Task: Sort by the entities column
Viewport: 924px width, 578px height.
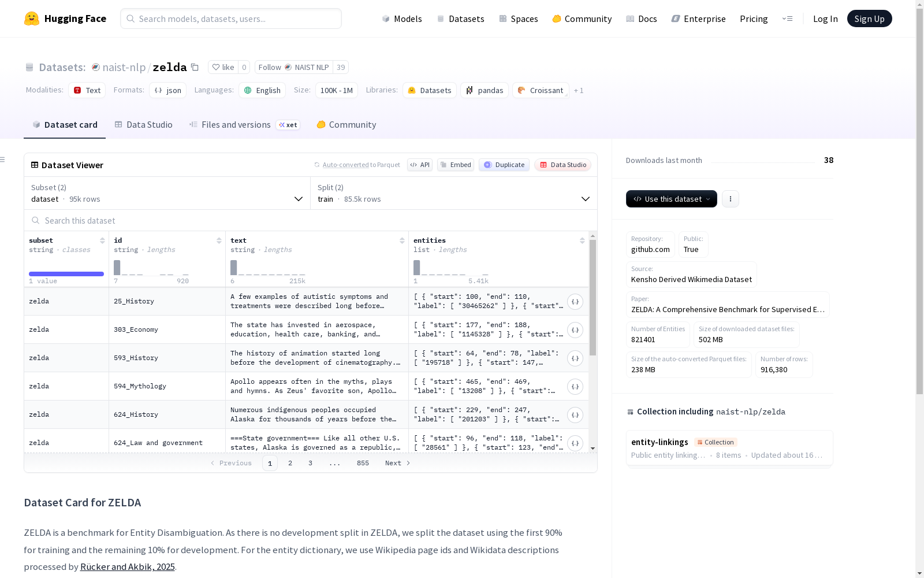Action: coord(582,240)
